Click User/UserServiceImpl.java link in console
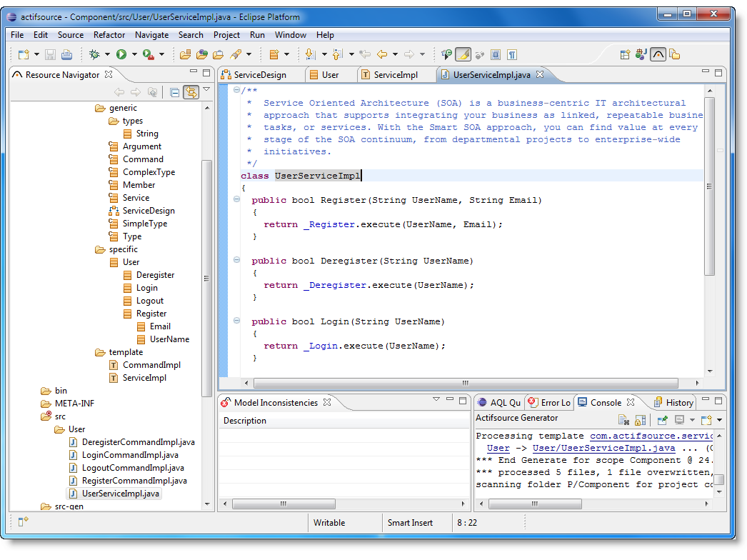The width and height of the screenshot is (747, 560). pyautogui.click(x=603, y=448)
